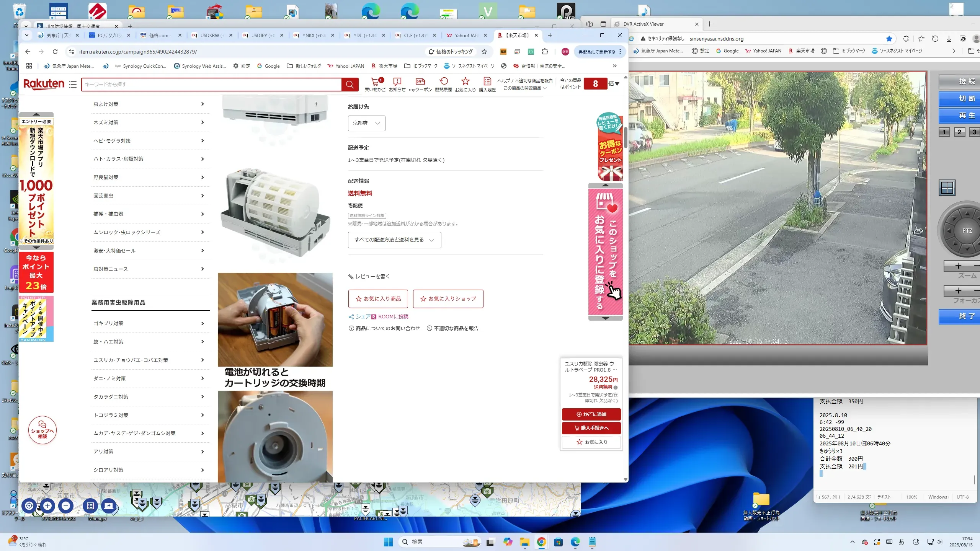Switch to the Yahoo! JAPAN tab
980x551 pixels.
[x=466, y=35]
